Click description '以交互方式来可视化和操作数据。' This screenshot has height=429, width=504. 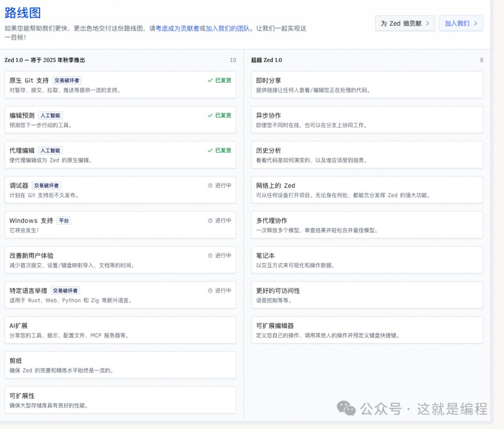[x=296, y=265]
